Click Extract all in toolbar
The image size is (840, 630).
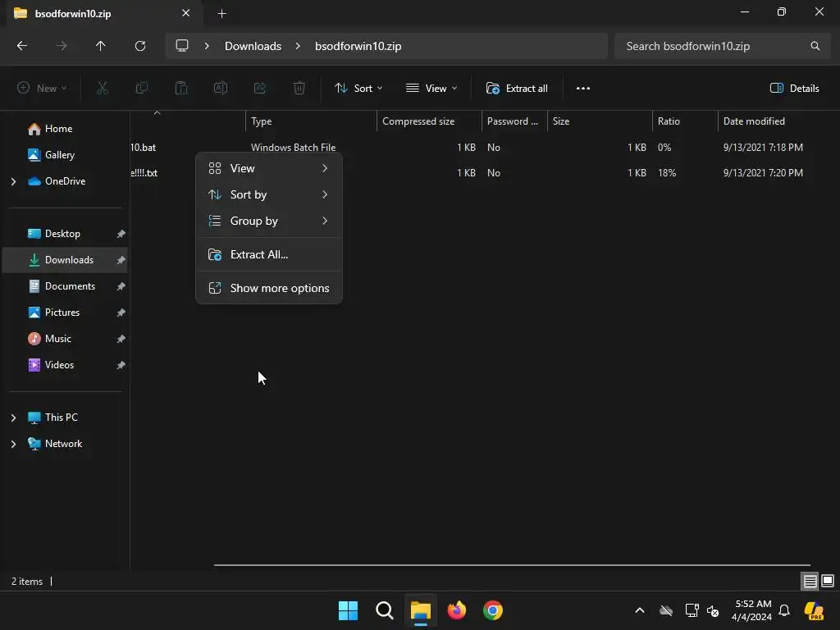click(517, 89)
